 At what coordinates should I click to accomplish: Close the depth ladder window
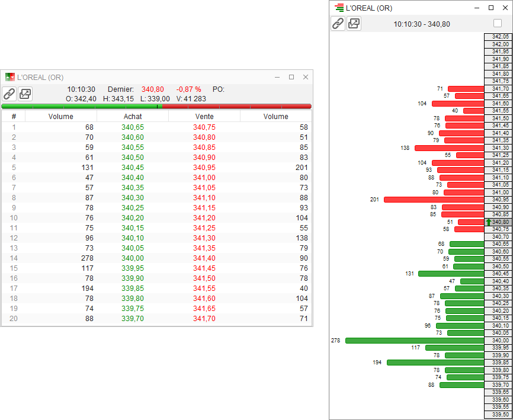click(x=505, y=8)
